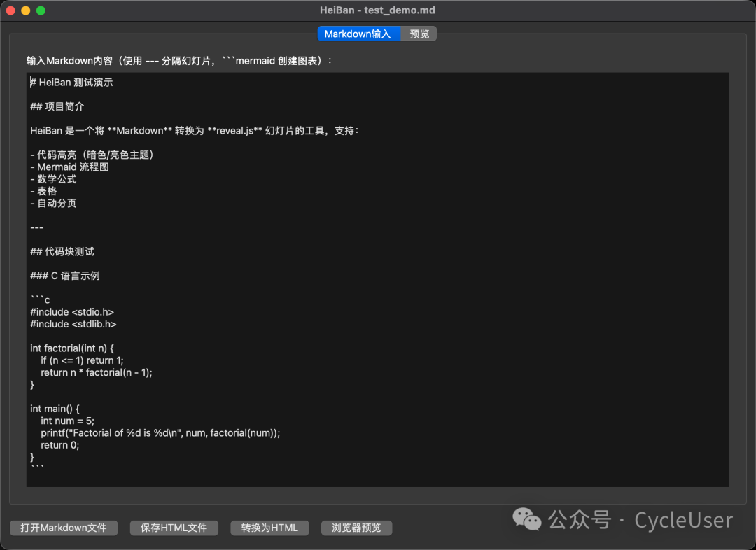Viewport: 756px width, 550px height.
Task: Click the 'int num = 5;' line
Action: click(67, 421)
